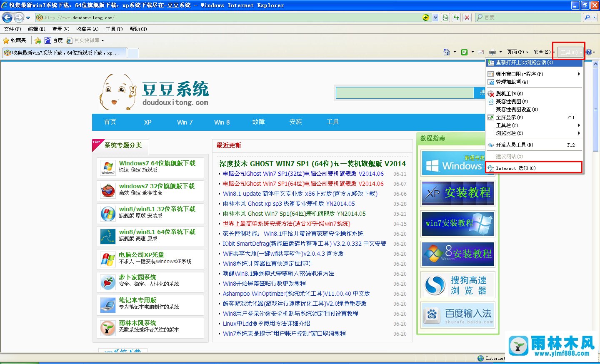Open the Print dropdown arrow
600x364 pixels.
click(500, 52)
